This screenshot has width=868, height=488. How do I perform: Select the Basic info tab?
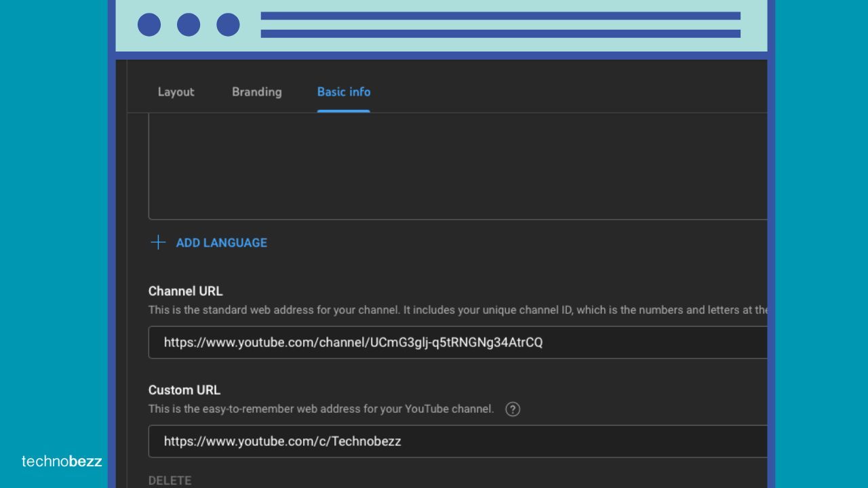pos(344,92)
